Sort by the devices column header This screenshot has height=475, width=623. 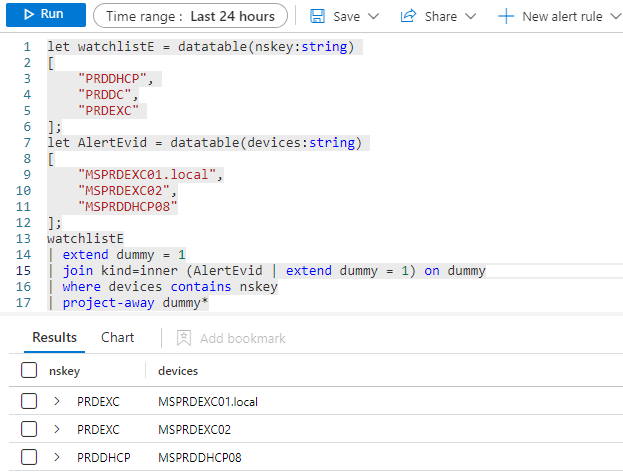coord(178,371)
